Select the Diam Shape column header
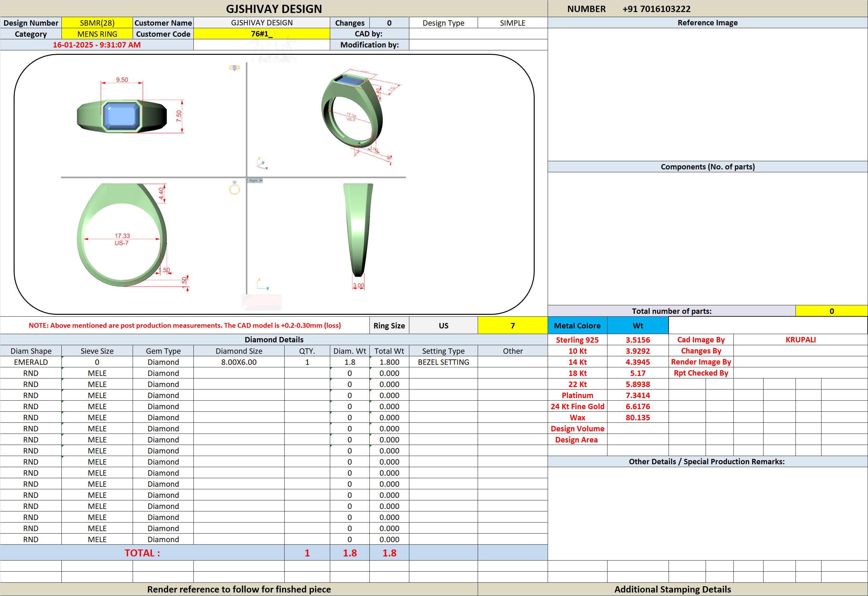868x596 pixels. (x=31, y=351)
